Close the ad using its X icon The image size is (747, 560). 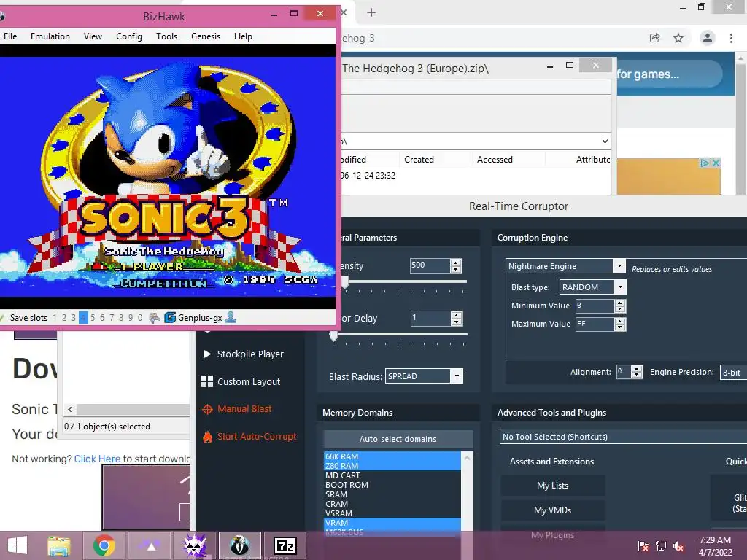(x=716, y=163)
